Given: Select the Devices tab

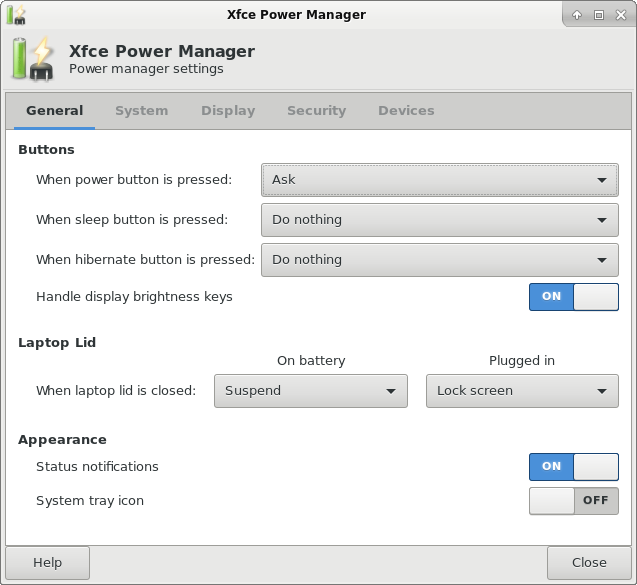Looking at the screenshot, I should pos(406,111).
